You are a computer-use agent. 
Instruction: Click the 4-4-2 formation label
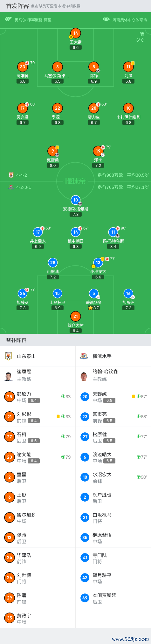coord(22,175)
